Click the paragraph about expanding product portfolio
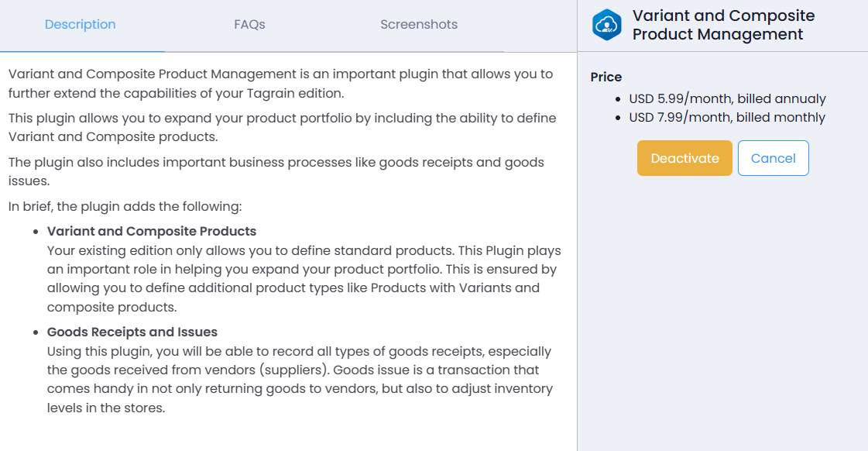Screen dimensions: 868x451 (x=282, y=128)
